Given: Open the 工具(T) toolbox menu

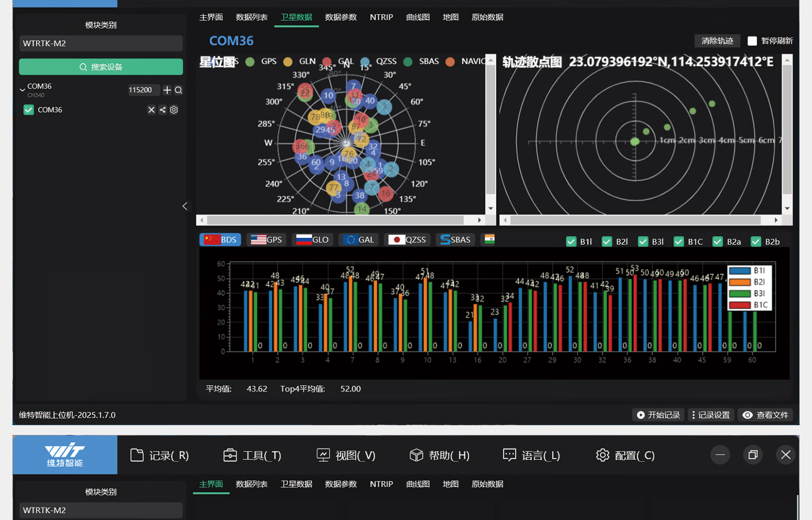Looking at the screenshot, I should [x=252, y=455].
